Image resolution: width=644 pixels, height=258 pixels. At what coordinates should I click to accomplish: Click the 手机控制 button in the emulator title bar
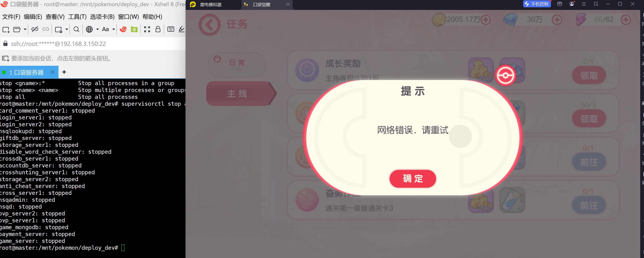coord(537,4)
